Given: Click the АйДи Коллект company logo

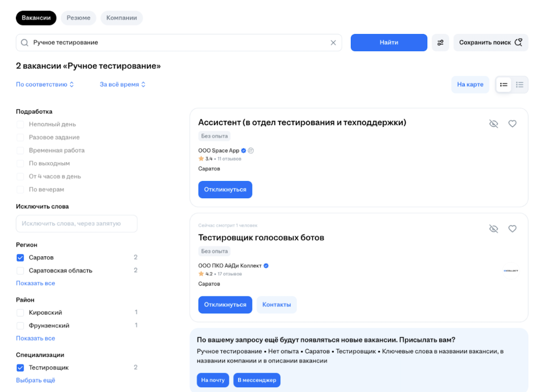Looking at the screenshot, I should [x=511, y=271].
